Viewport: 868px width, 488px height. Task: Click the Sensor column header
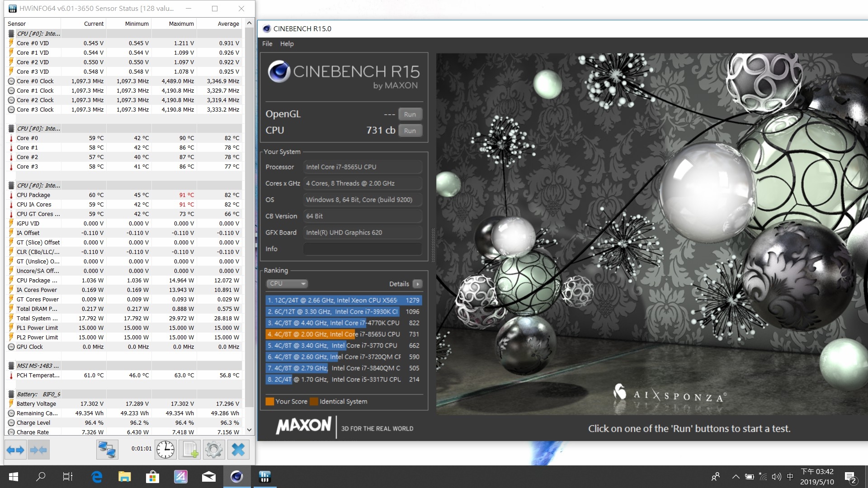[33, 23]
